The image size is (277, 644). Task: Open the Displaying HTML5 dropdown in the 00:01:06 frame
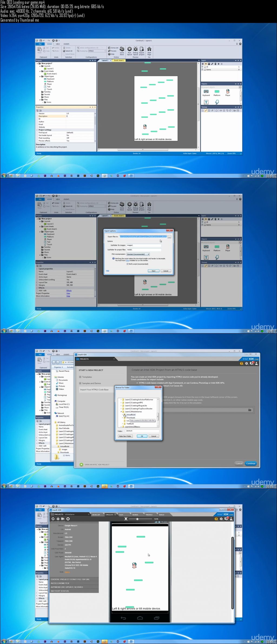click(x=97, y=51)
